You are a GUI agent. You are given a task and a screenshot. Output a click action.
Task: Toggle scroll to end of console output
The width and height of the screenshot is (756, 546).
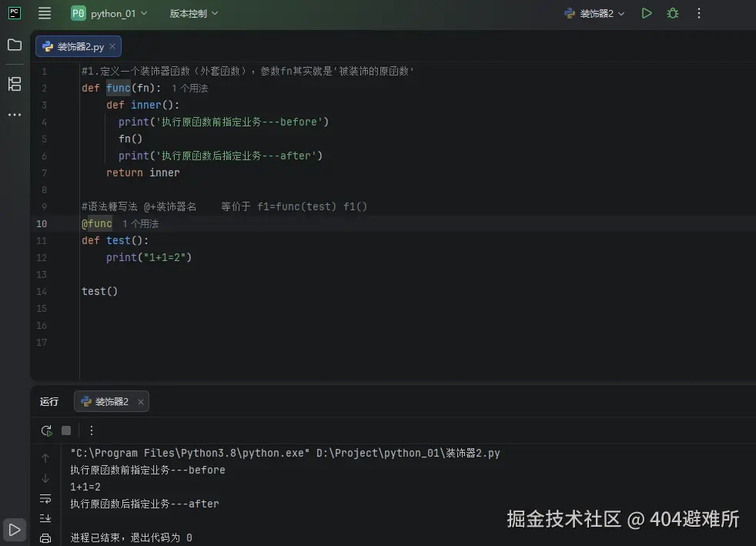[x=45, y=518]
